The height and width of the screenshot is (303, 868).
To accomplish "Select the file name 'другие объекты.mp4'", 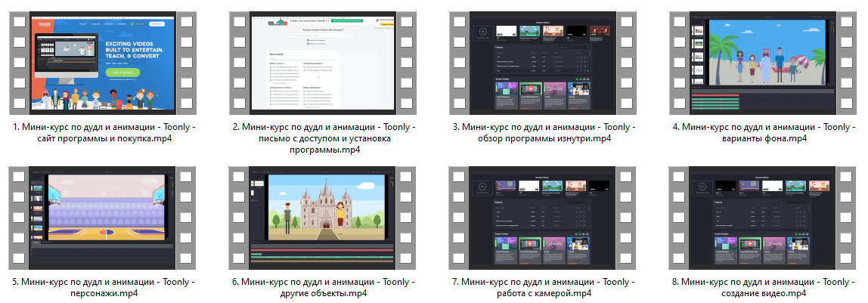I will (x=323, y=287).
